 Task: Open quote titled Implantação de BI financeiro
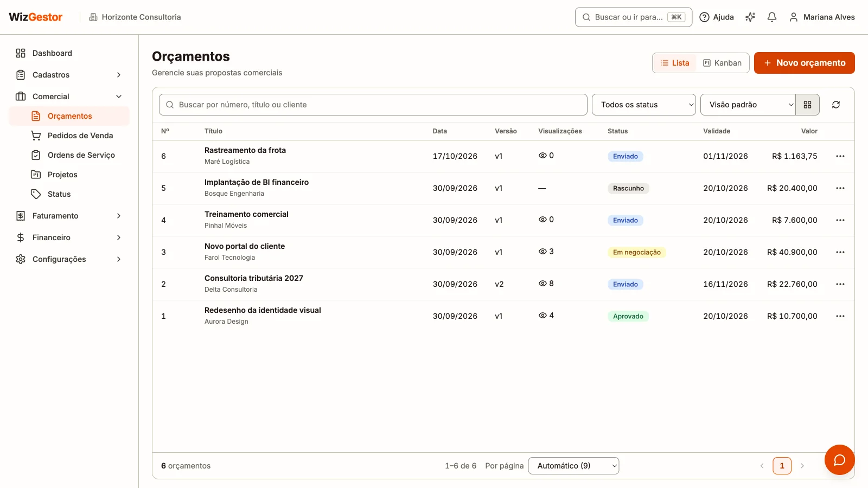pos(257,182)
